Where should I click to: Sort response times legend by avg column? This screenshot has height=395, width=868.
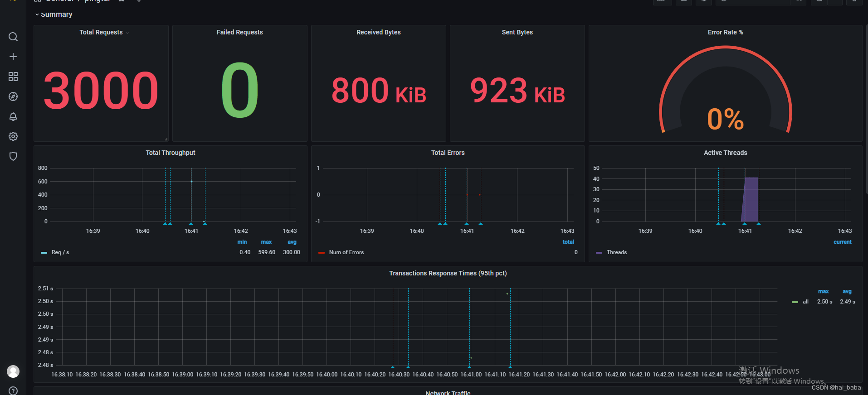(847, 291)
